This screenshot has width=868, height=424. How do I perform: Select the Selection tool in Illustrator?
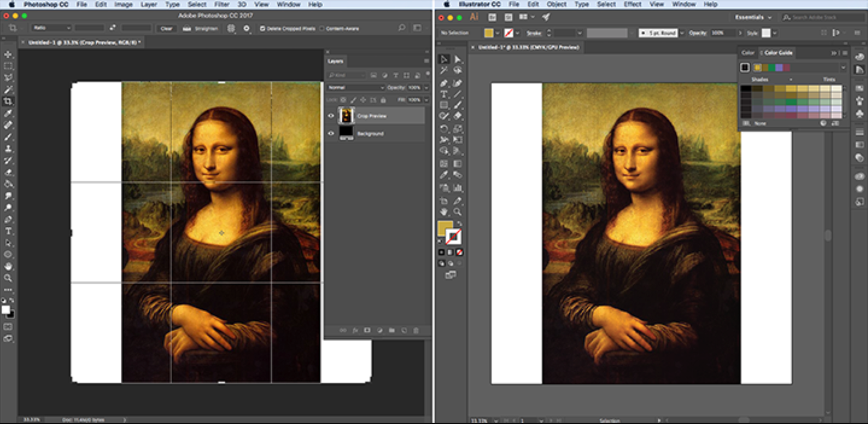pos(444,59)
